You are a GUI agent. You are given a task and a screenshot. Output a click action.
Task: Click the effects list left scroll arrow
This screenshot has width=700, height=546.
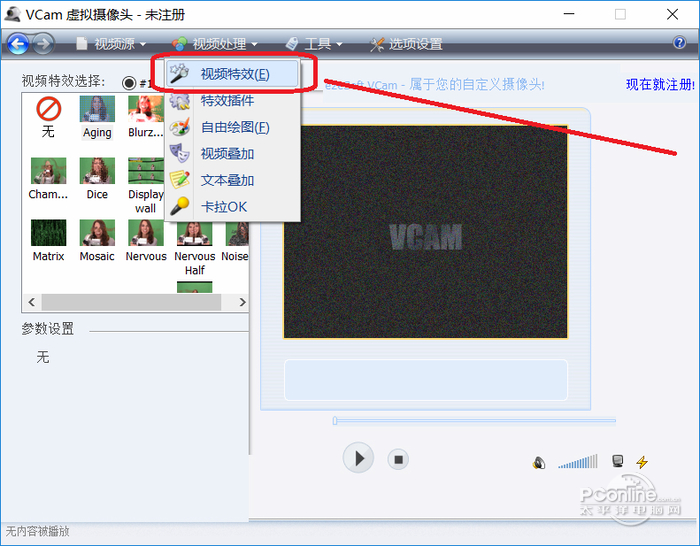coord(31,302)
